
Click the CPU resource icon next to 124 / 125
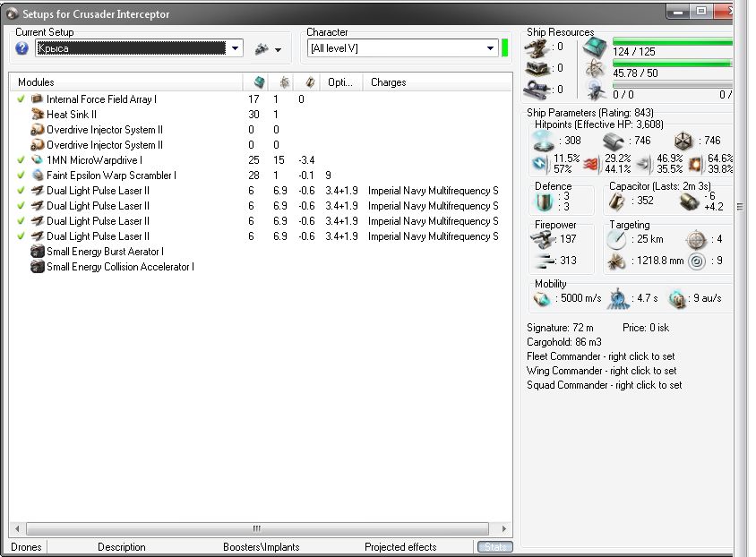click(x=595, y=47)
